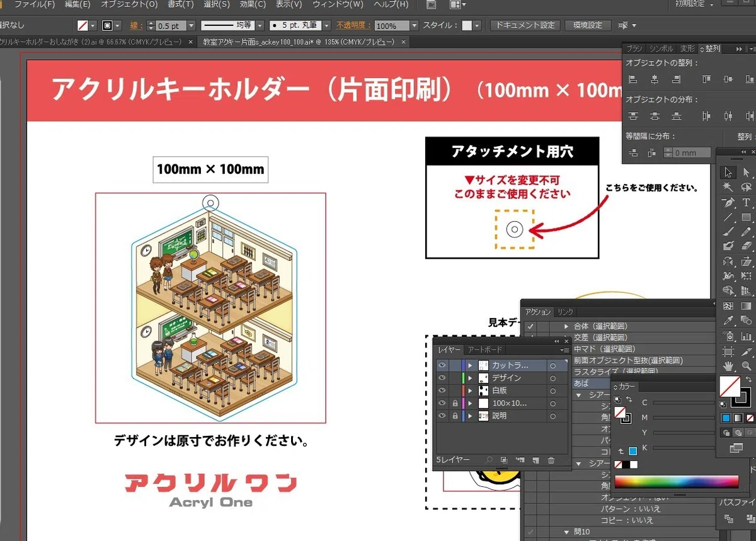Select the Selection tool (black arrow)
This screenshot has width=756, height=541.
(728, 172)
